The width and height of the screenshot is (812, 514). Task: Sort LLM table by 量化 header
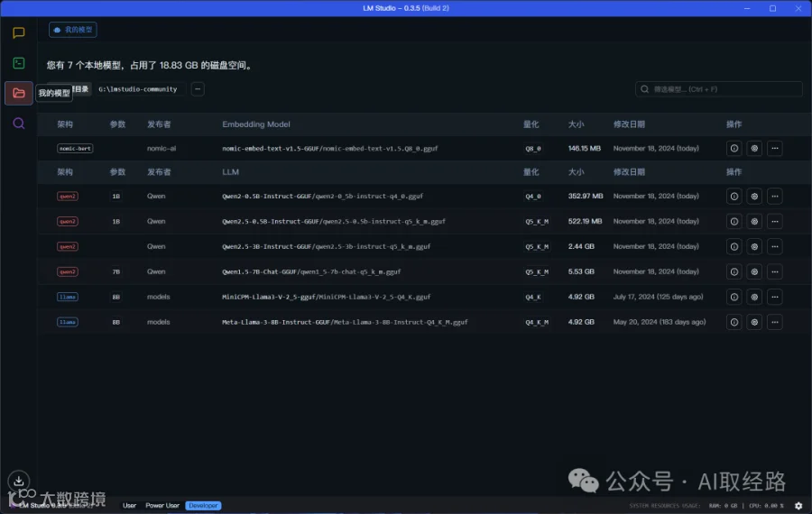tap(531, 172)
